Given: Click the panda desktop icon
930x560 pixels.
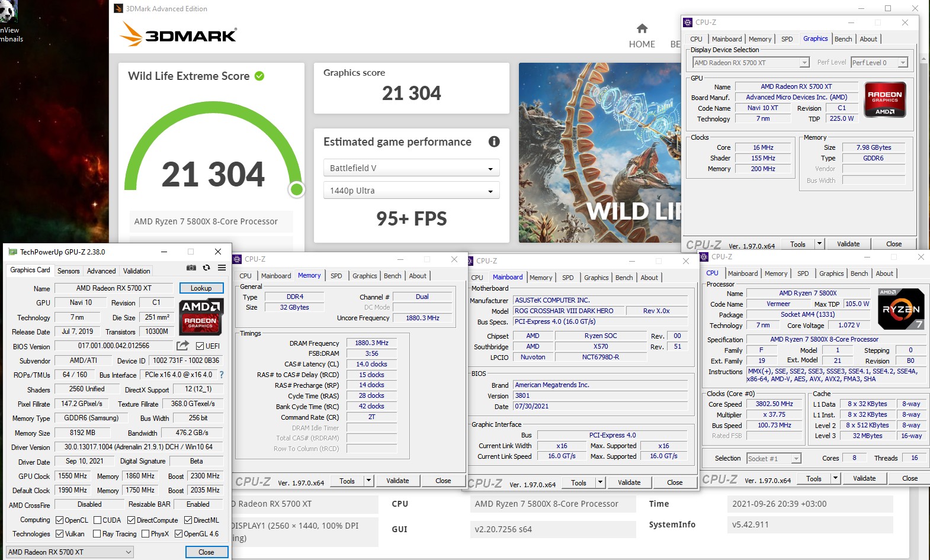Looking at the screenshot, I should coord(9,11).
